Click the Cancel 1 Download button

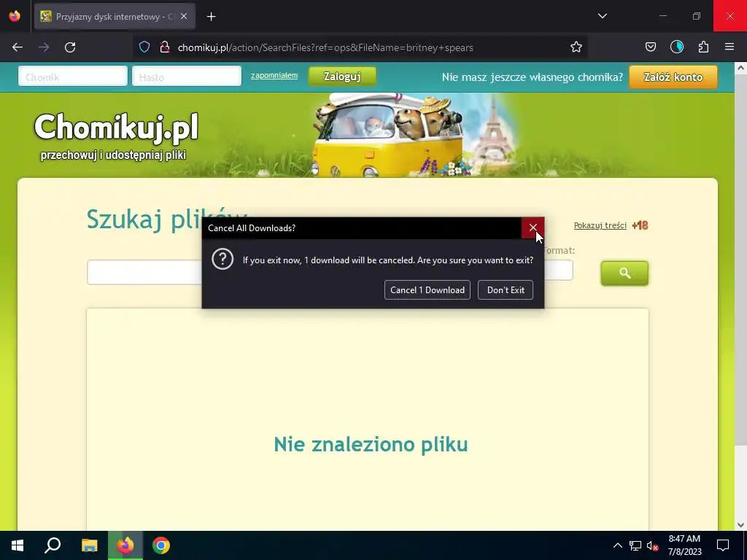tap(427, 290)
